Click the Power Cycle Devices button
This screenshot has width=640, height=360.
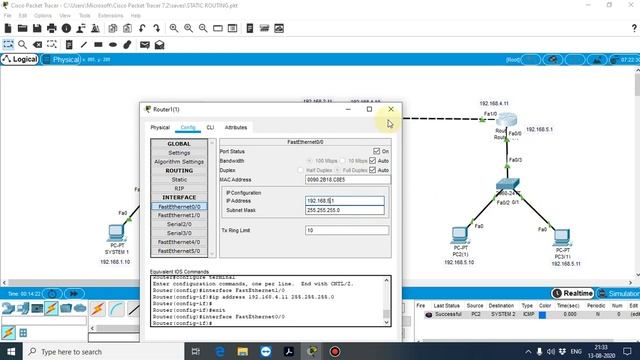tap(53, 293)
